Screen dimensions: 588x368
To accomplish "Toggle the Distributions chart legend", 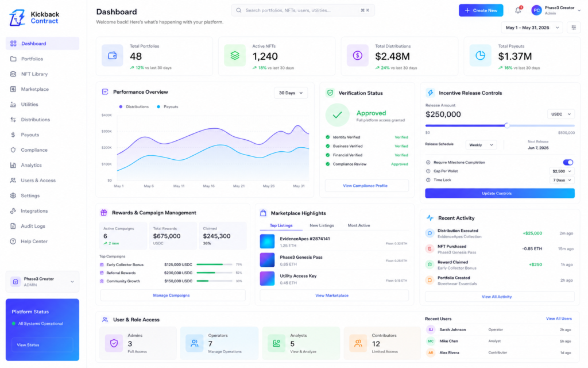I will pos(134,106).
